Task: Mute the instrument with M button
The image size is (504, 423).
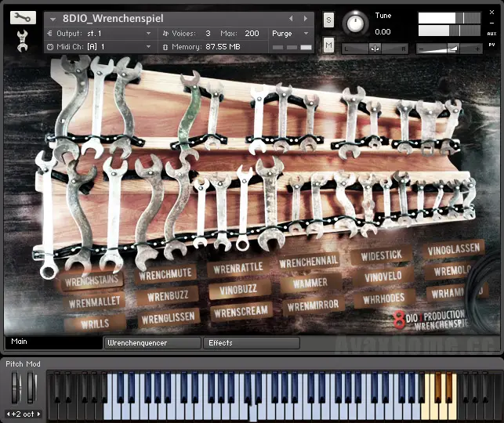Action: tap(328, 45)
